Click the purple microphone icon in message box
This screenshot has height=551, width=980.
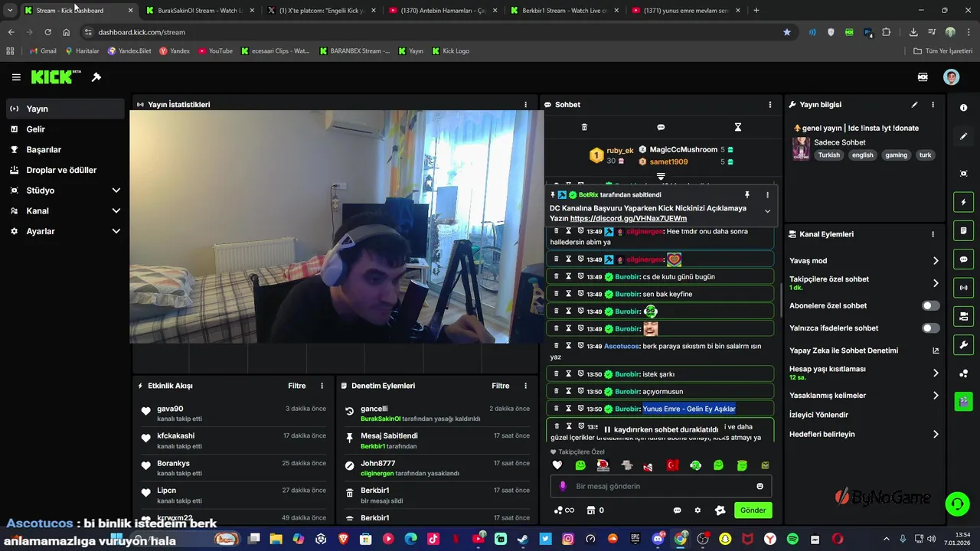coord(563,486)
